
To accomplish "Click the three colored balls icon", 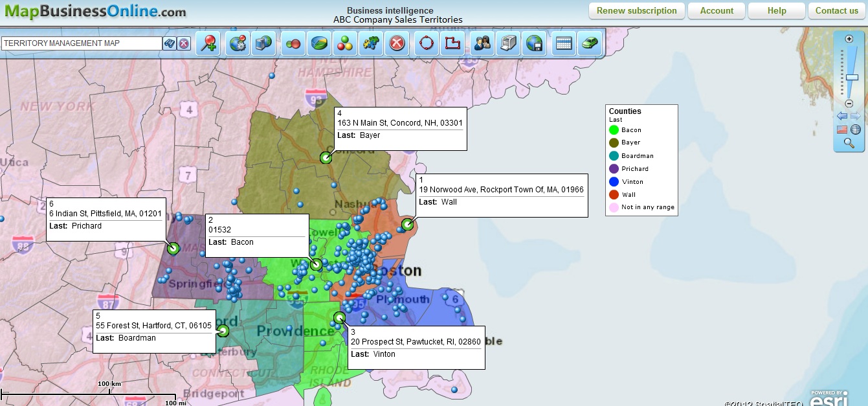I will click(345, 43).
